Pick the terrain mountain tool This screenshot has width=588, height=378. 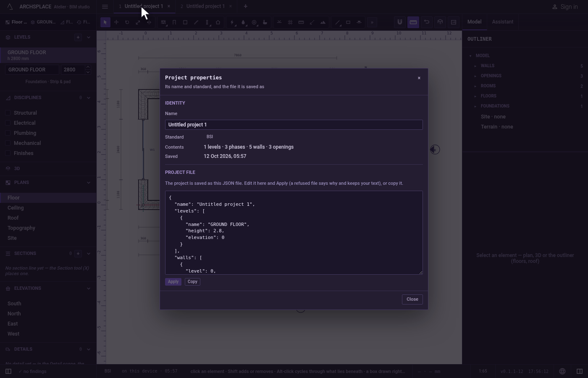pos(323,22)
